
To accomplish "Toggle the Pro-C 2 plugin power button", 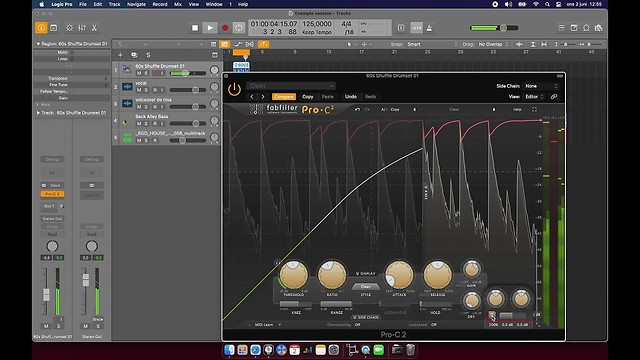I will coord(234,89).
